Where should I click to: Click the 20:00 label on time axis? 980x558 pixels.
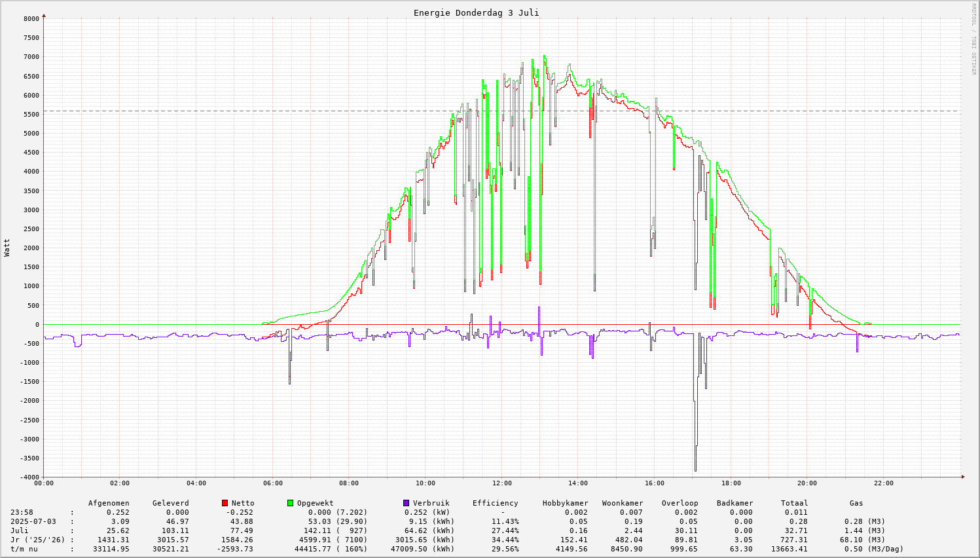[x=807, y=483]
